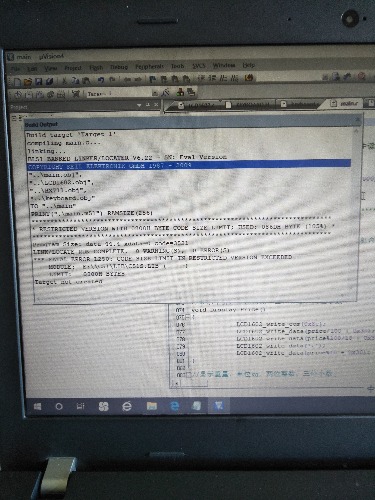Open the Project menu

pos(73,68)
